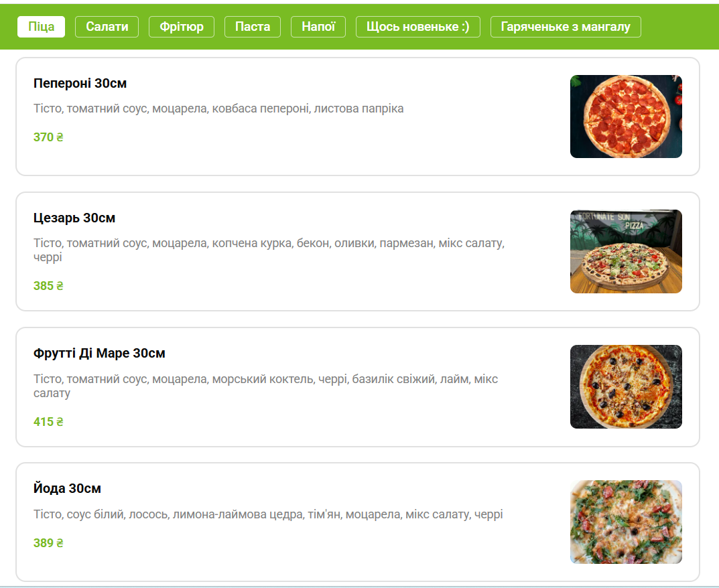Open the Напої category tab
719x588 pixels.
(x=318, y=27)
